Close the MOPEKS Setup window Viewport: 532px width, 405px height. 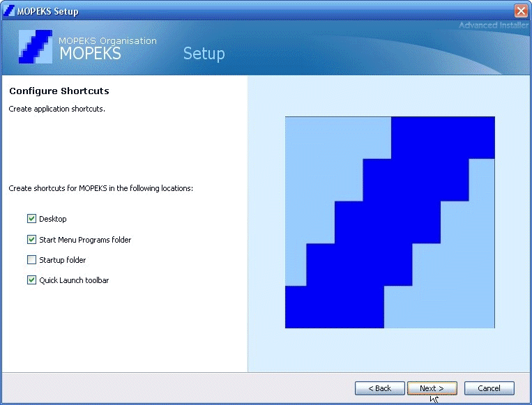[x=521, y=11]
